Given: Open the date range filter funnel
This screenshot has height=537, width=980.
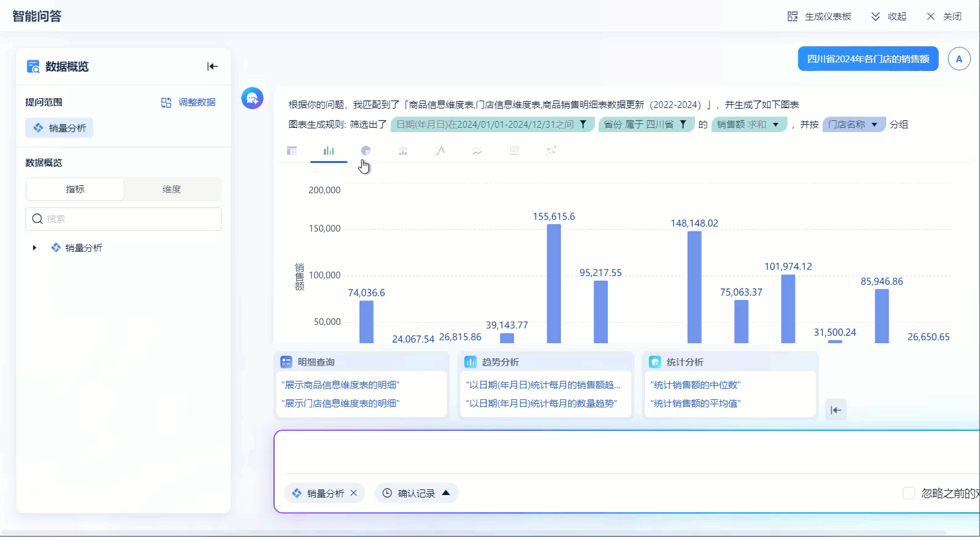Looking at the screenshot, I should (x=583, y=125).
